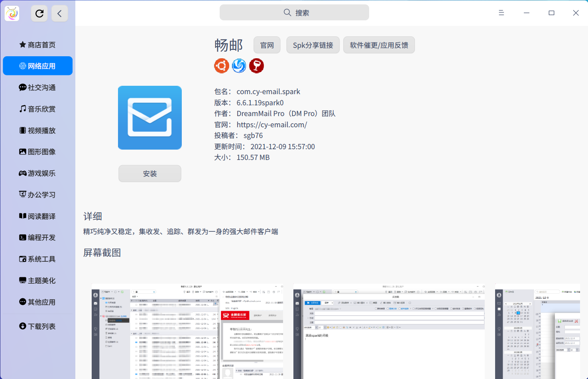Click the blue Deepin compatibility icon
This screenshot has width=588, height=379.
239,65
